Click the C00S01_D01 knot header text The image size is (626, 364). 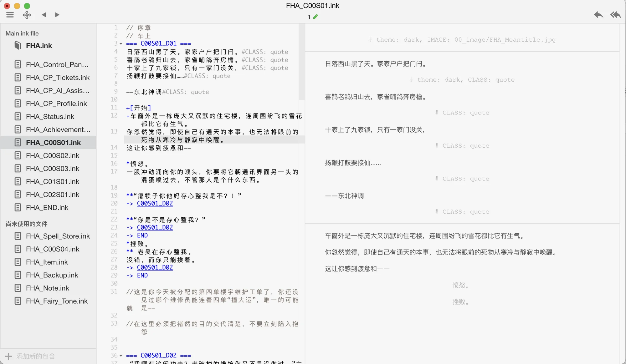(158, 43)
